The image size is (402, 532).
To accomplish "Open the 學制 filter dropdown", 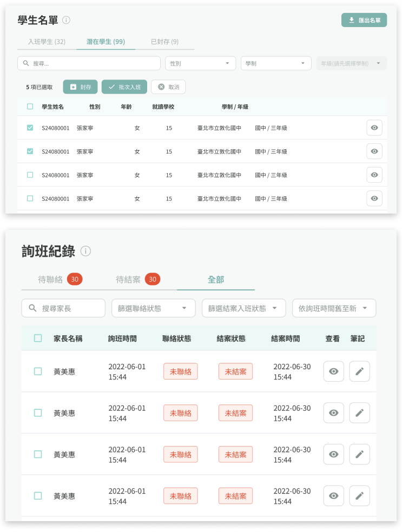I will [x=276, y=63].
